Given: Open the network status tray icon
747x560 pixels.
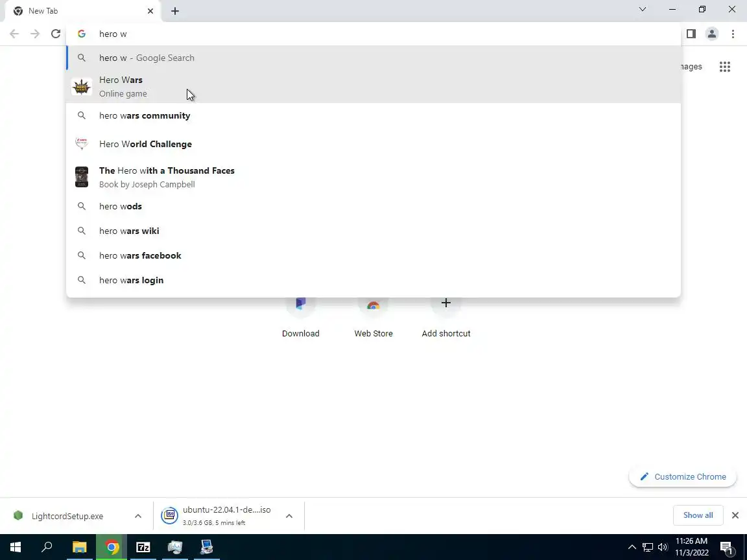Looking at the screenshot, I should pyautogui.click(x=647, y=547).
